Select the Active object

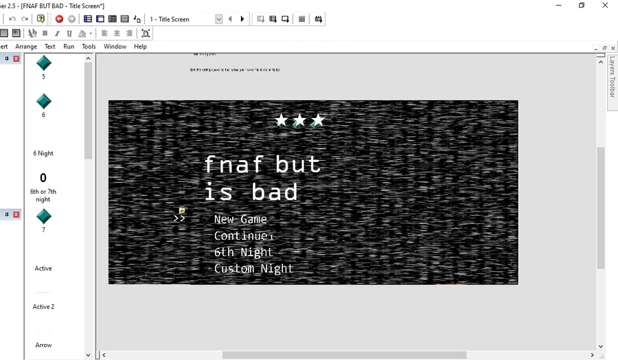[x=43, y=268]
